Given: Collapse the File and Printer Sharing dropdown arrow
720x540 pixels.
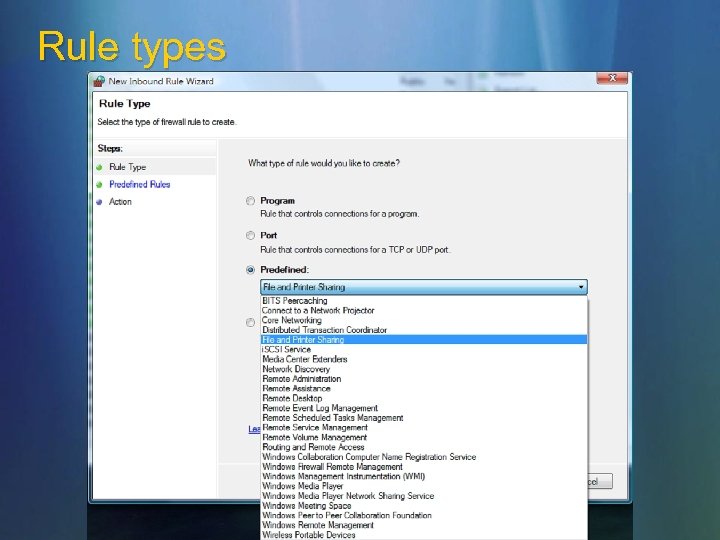Looking at the screenshot, I should [x=581, y=287].
